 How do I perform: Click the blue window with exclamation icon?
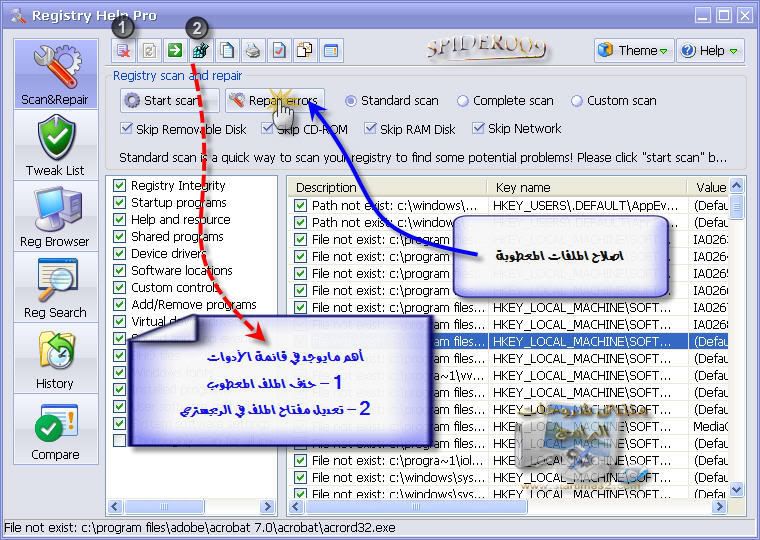[331, 50]
